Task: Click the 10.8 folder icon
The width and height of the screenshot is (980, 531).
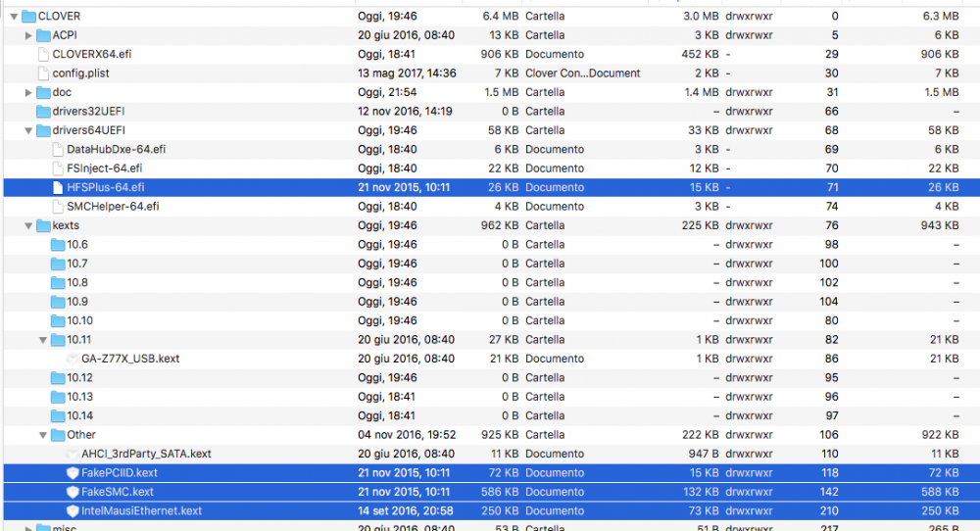Action: pos(58,282)
